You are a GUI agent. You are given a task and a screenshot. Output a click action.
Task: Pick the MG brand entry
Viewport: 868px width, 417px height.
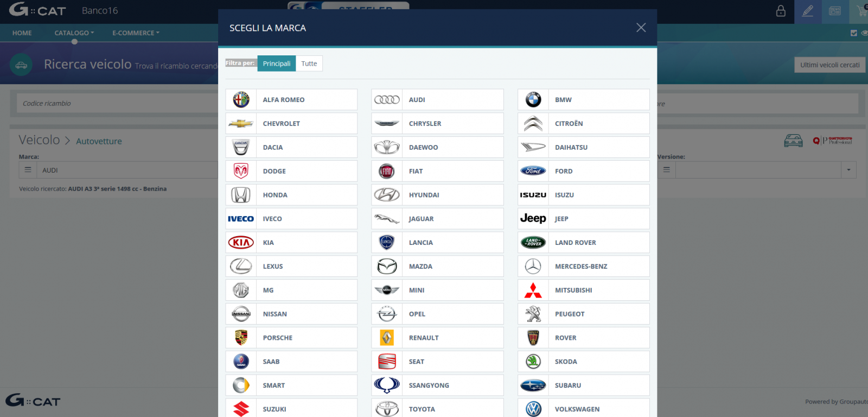pos(291,290)
